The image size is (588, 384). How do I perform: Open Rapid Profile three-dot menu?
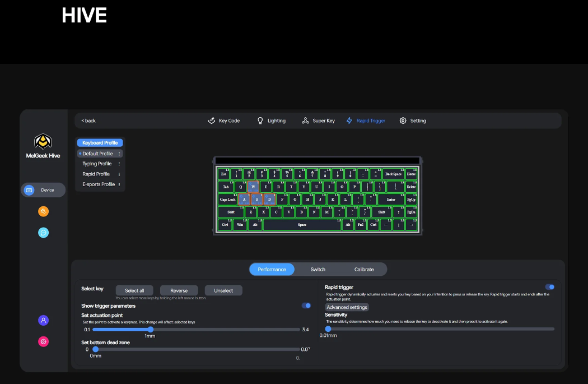[x=119, y=174]
